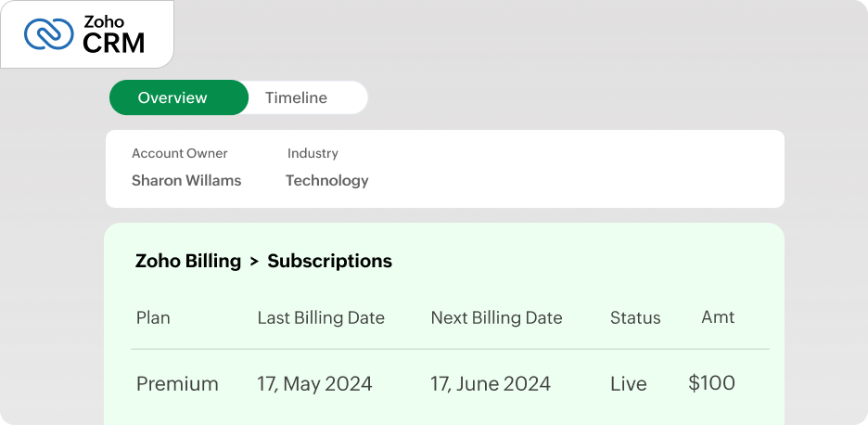Click the 17, May 2024 date
Image resolution: width=868 pixels, height=425 pixels.
click(314, 383)
